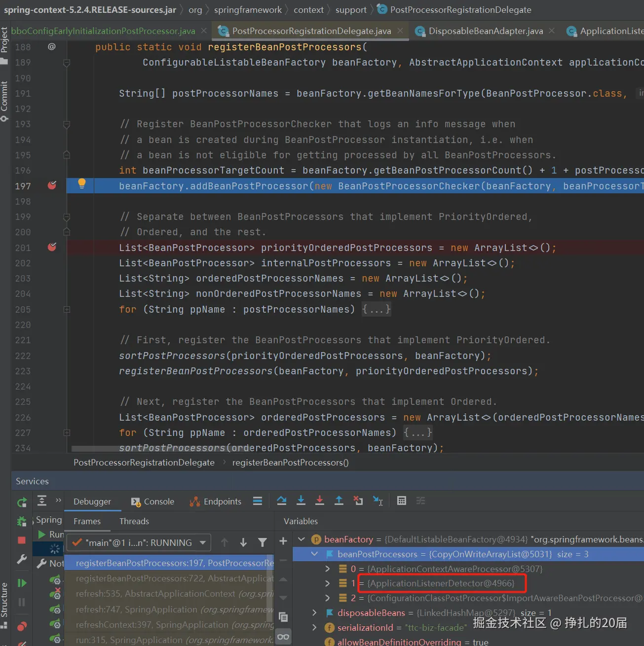Open the wrench settings icon in the Services sidebar
This screenshot has width=644, height=646.
22,559
